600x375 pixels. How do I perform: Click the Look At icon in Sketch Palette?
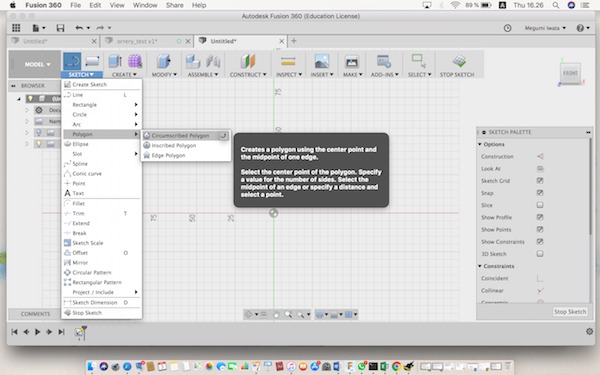coord(540,168)
